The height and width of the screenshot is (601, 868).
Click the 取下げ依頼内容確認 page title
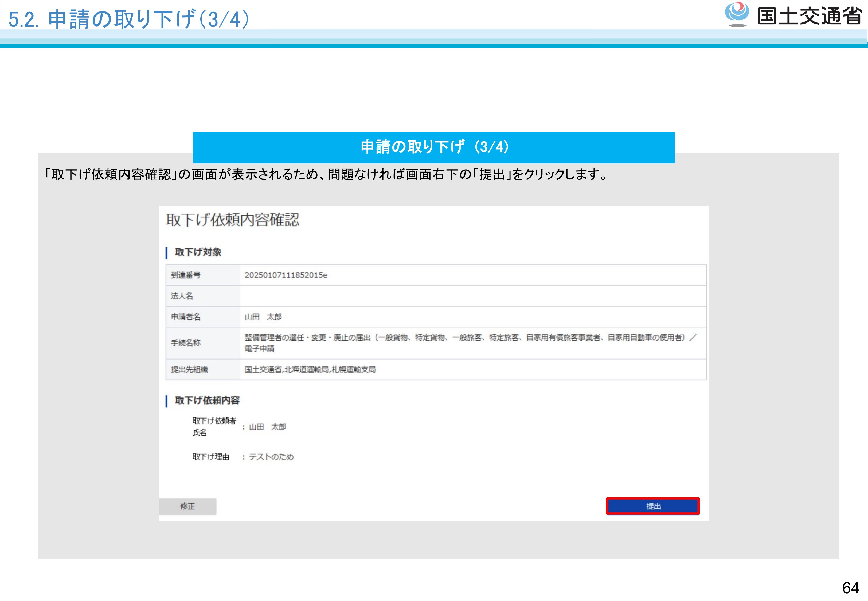(x=233, y=220)
